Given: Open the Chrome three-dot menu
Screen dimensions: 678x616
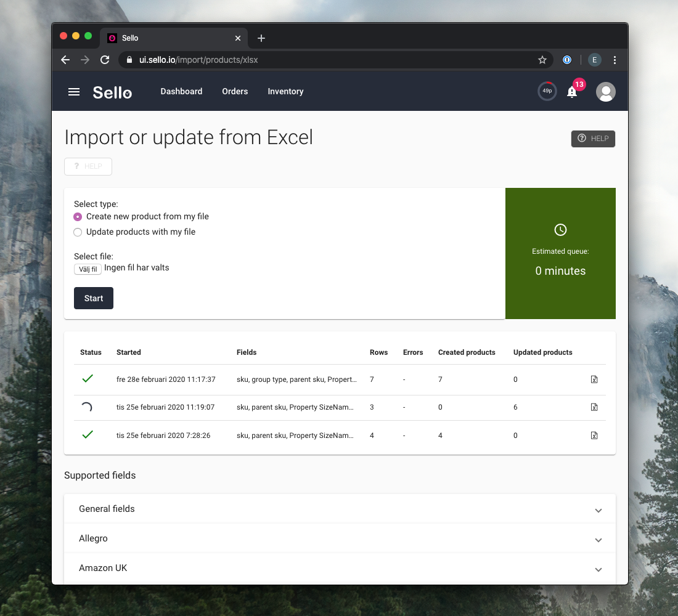Looking at the screenshot, I should click(615, 60).
